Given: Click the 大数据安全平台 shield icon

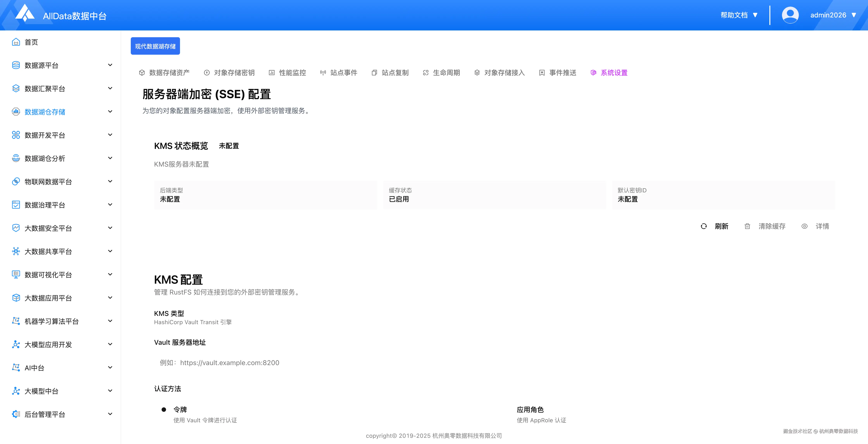Looking at the screenshot, I should tap(15, 228).
